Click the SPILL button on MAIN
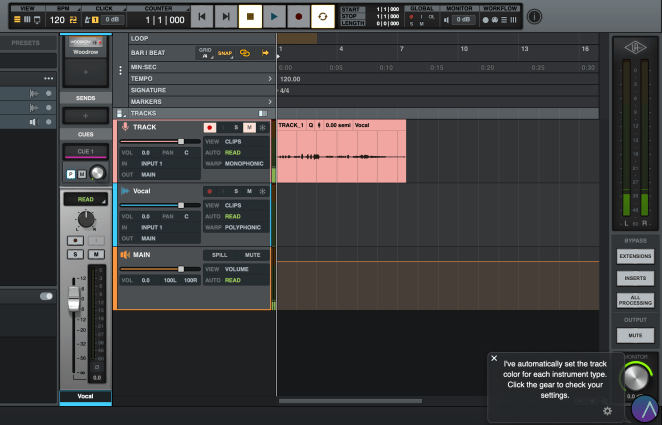This screenshot has width=662, height=425. click(220, 255)
